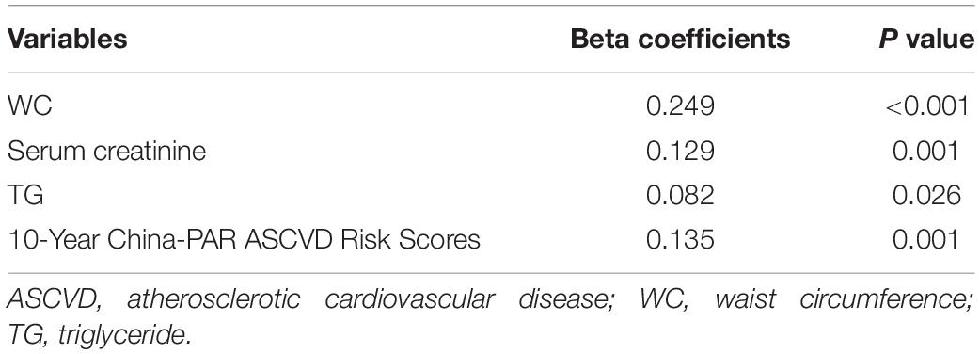Click the 0.026 P value cell
The image size is (980, 354).
(925, 196)
